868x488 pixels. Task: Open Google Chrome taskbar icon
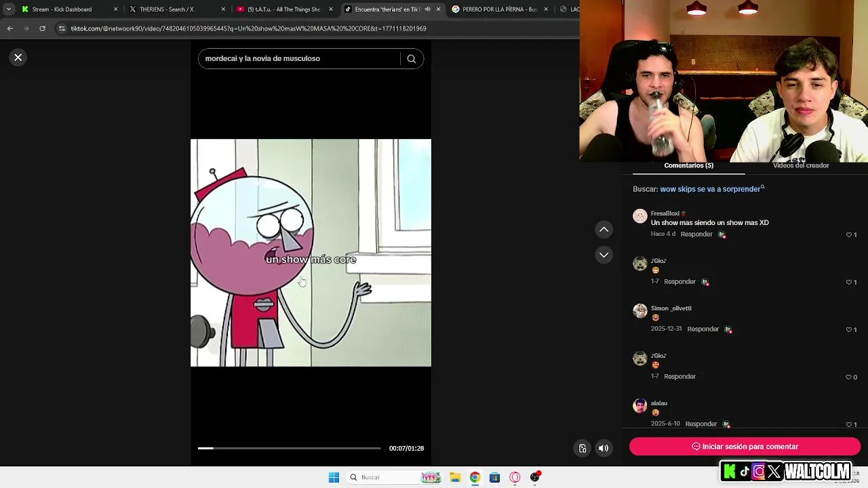475,477
